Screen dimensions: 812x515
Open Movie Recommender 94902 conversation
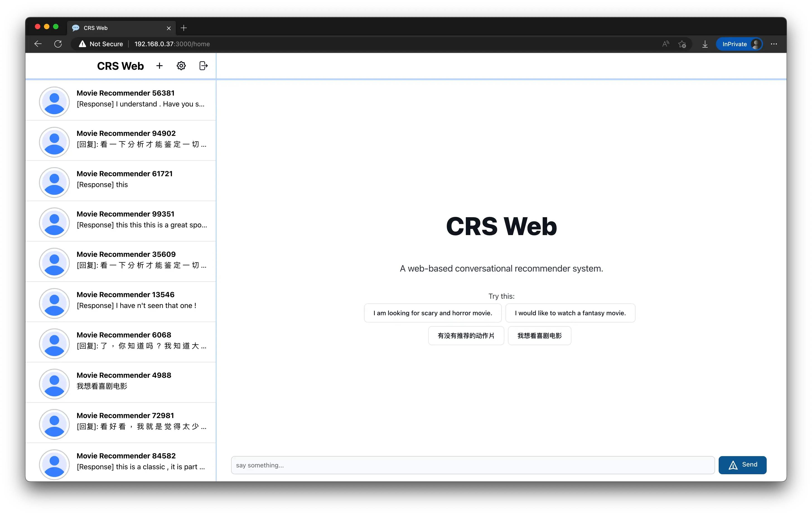pyautogui.click(x=121, y=141)
